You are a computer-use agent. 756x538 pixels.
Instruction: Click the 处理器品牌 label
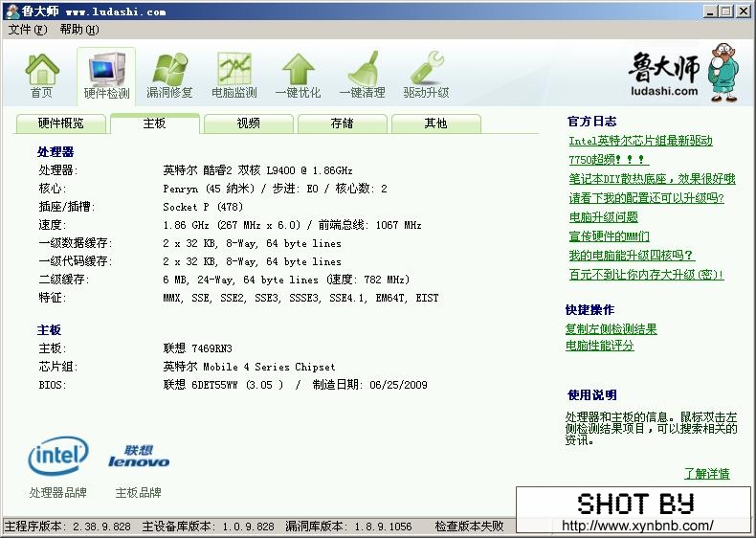tap(57, 493)
